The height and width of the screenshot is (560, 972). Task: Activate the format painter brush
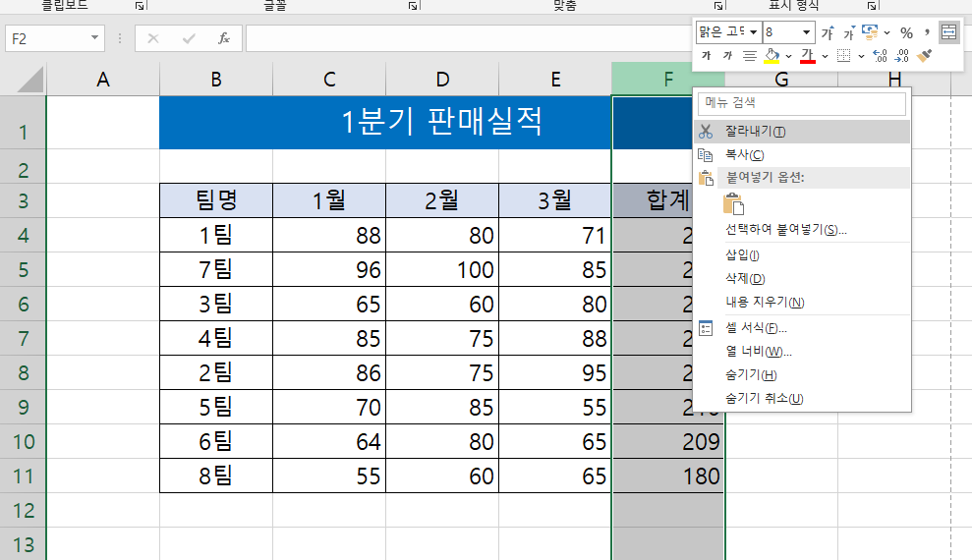tap(924, 56)
